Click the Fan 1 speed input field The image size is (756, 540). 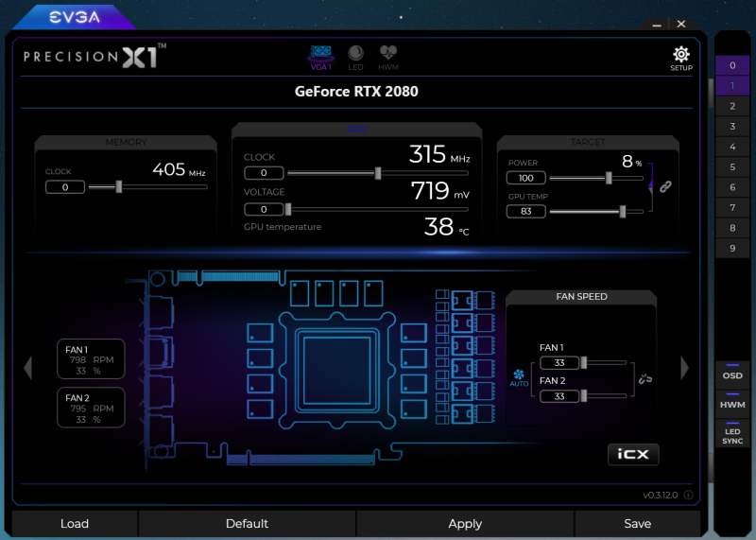[x=559, y=363]
